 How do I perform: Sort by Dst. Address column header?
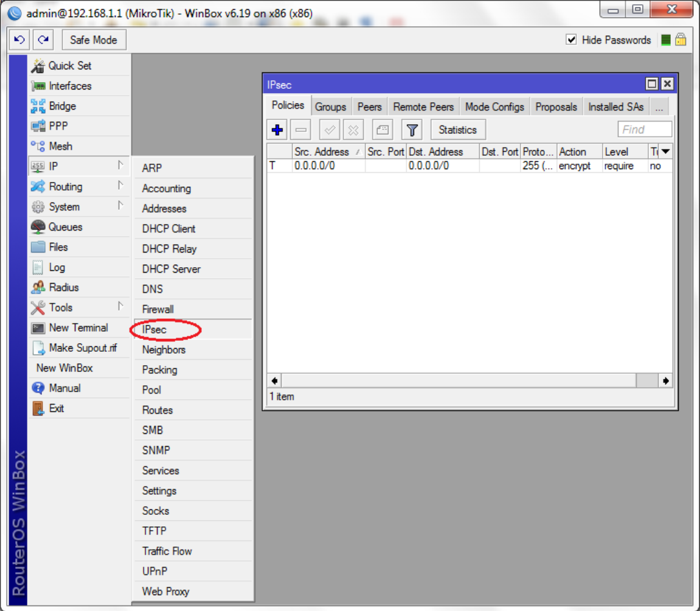pos(443,152)
